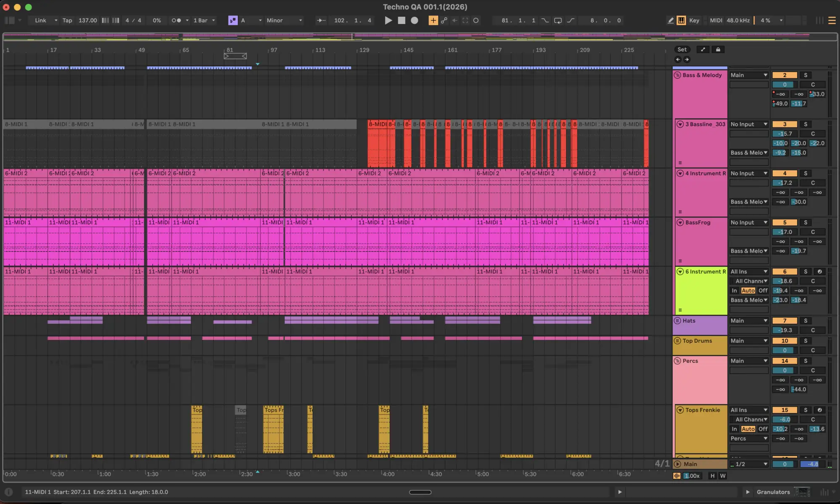Click the Re-enable Automation arrow icon
The image size is (840, 504).
454,20
